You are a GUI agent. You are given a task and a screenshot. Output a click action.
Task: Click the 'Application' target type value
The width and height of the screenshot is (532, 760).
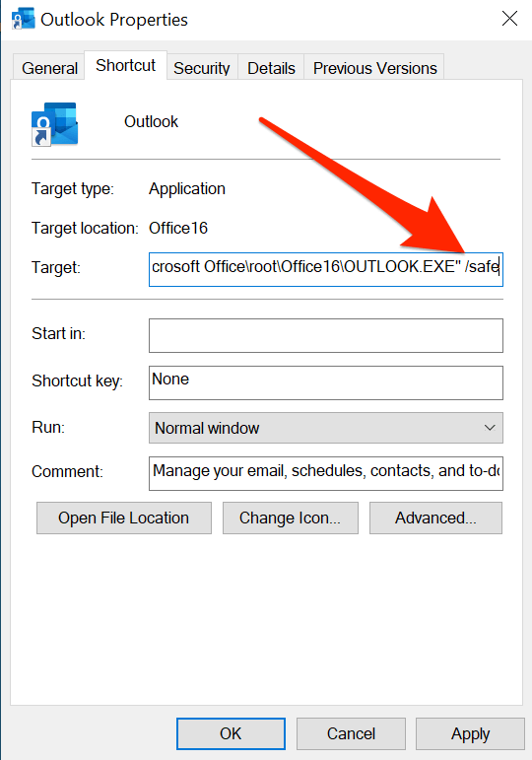coord(187,188)
